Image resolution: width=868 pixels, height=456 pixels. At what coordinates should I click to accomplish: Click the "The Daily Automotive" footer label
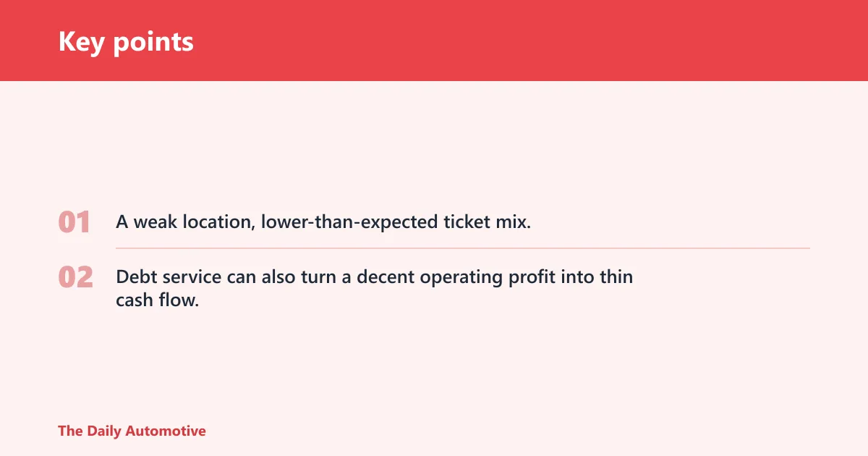click(132, 431)
